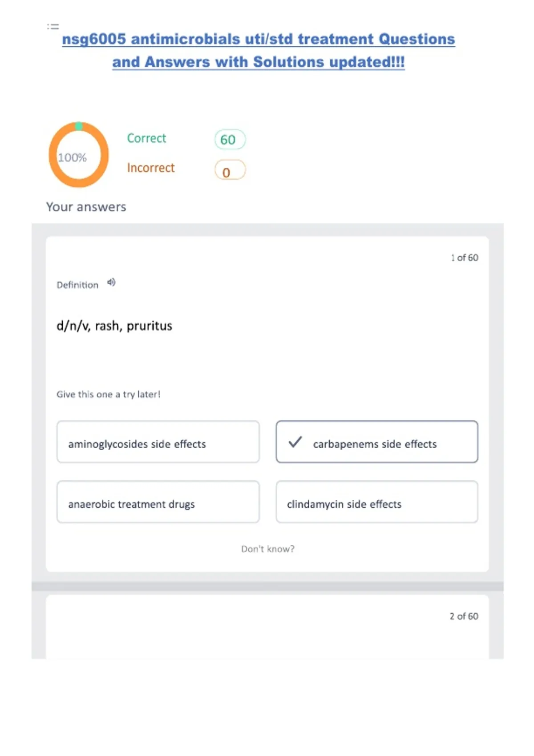Viewport: 534px width, 756px height.
Task: Click the "Your answers" heading
Action: pos(86,207)
